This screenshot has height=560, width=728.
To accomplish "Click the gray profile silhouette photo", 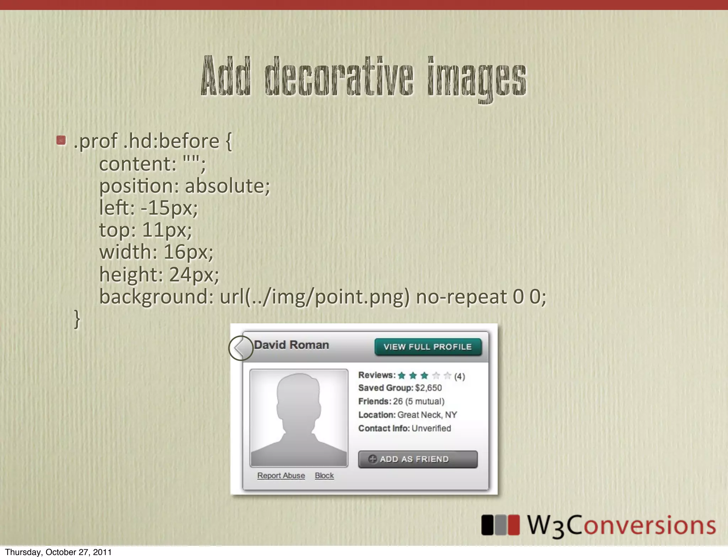I will (299, 418).
